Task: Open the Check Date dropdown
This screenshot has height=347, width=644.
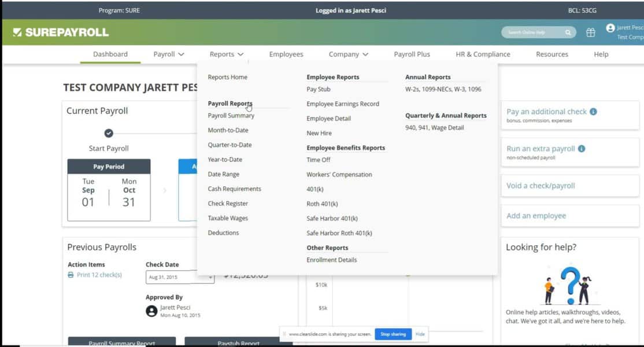Action: [x=180, y=277]
